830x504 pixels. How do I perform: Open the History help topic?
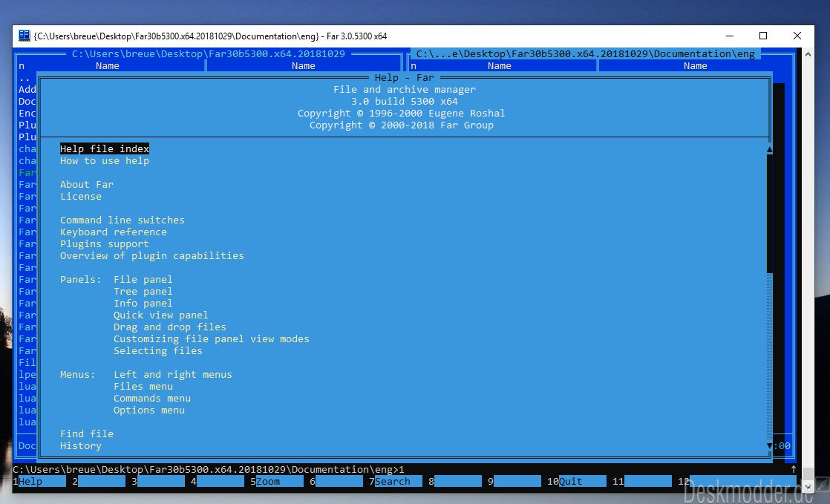(80, 446)
